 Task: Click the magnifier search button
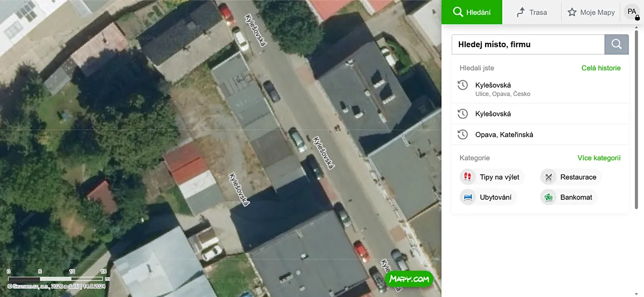(617, 44)
